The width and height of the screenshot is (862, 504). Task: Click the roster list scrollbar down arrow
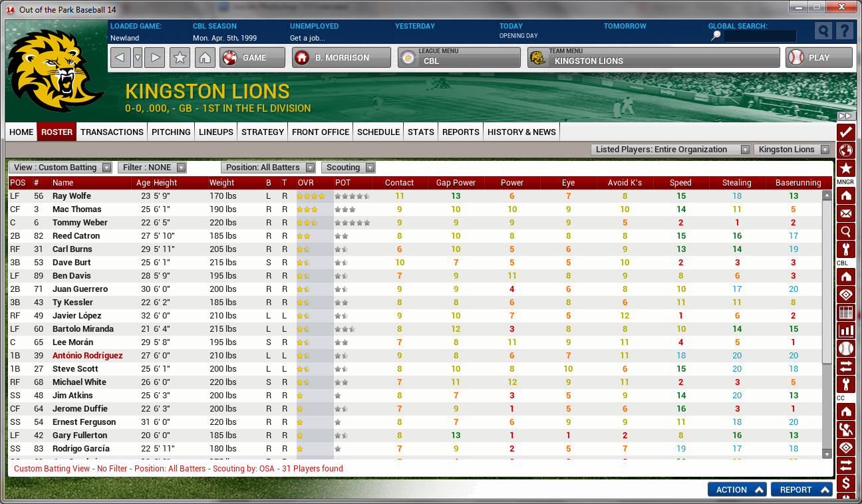[x=827, y=453]
